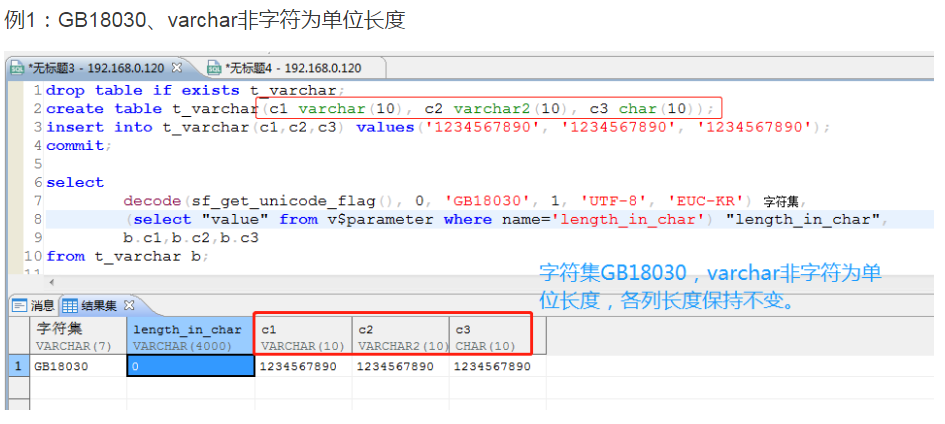Select the c1 VARCHAR(10) column header
This screenshot has width=945, height=424.
[303, 336]
